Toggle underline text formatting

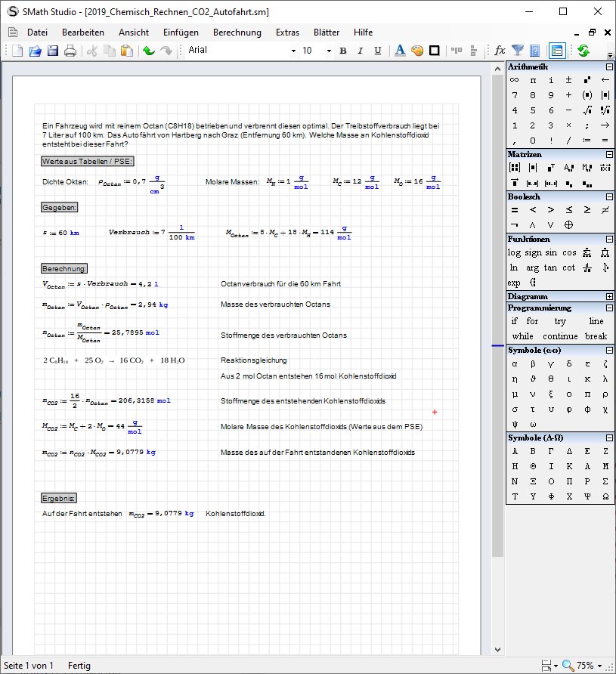377,51
